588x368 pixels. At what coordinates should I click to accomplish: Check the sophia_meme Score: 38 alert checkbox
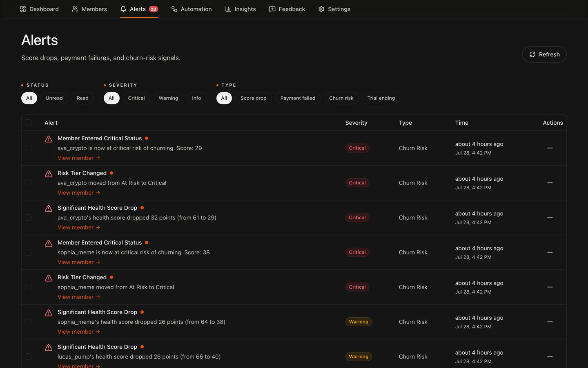pyautogui.click(x=28, y=252)
